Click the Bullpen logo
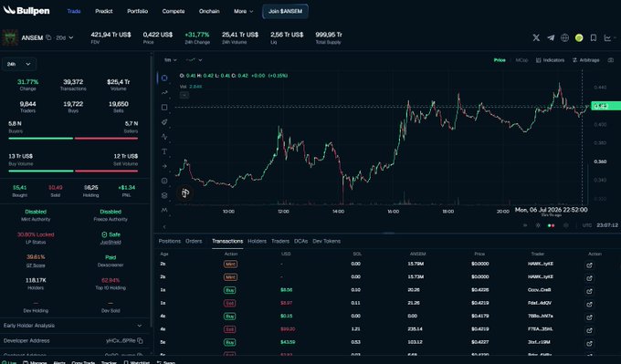621x364 pixels. coord(26,11)
